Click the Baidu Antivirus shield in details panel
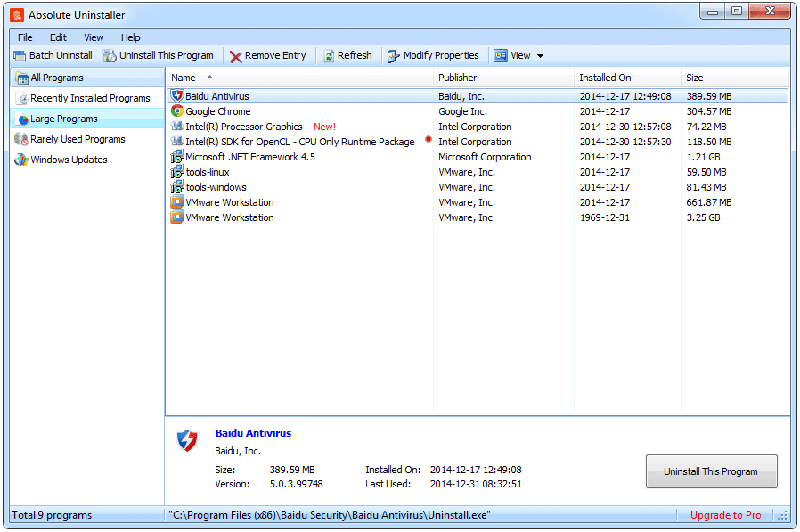 click(188, 440)
